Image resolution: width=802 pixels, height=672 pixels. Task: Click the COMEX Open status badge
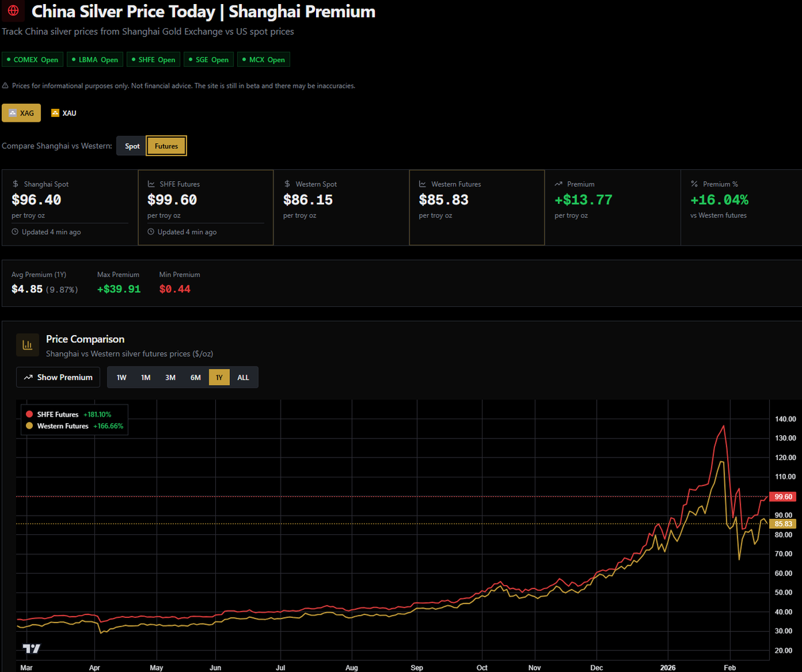point(32,60)
